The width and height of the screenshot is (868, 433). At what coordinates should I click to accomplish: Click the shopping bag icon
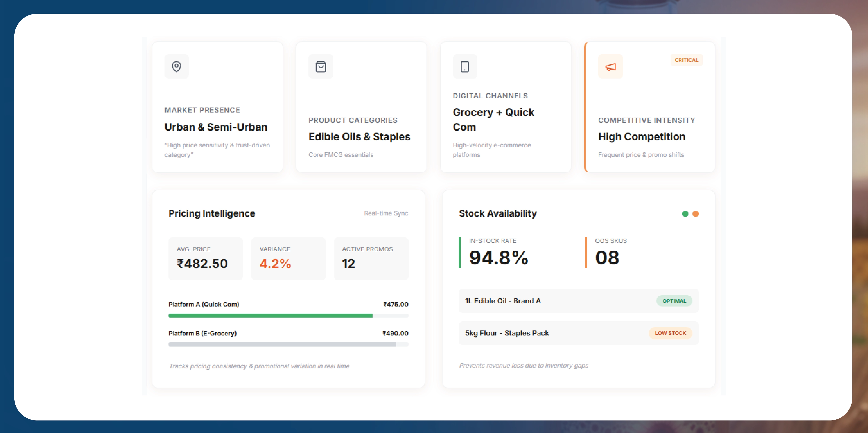321,66
